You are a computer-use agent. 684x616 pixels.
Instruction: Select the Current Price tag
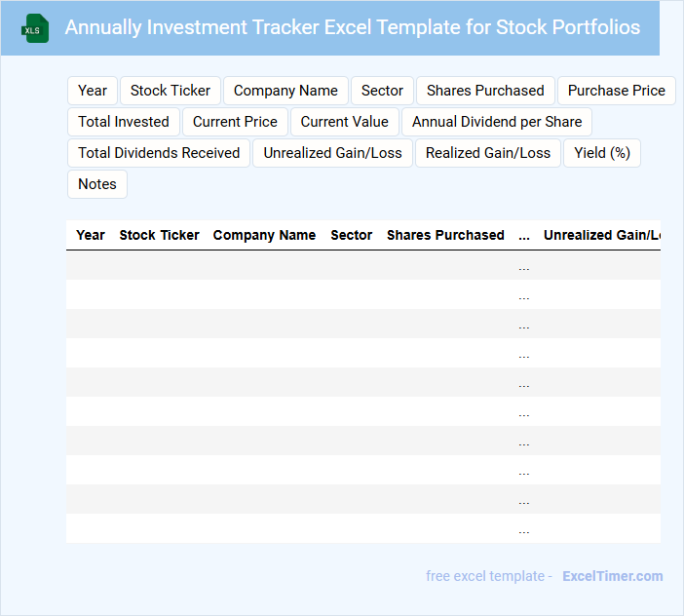click(235, 122)
